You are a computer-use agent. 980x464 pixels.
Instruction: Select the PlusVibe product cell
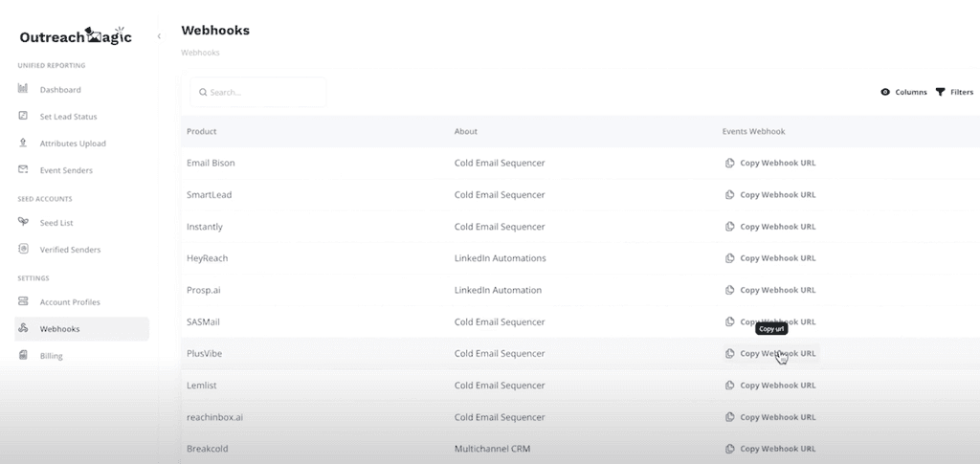point(205,353)
